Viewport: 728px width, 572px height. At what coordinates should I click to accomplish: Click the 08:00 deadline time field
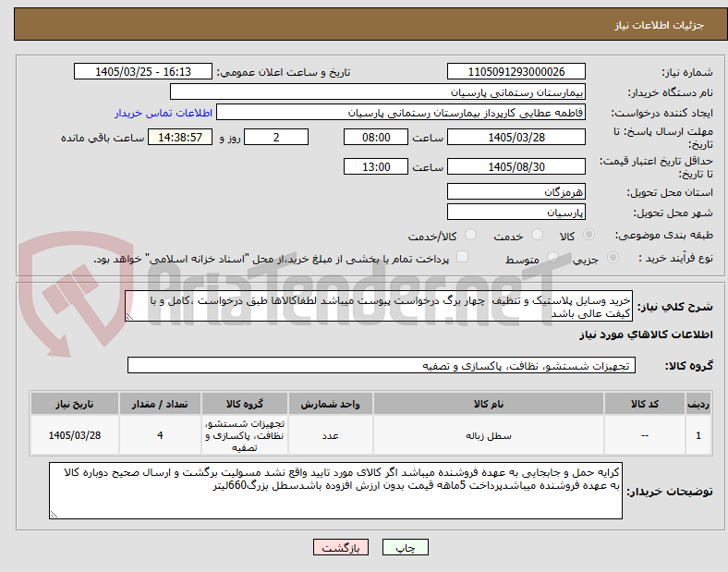pyautogui.click(x=376, y=138)
